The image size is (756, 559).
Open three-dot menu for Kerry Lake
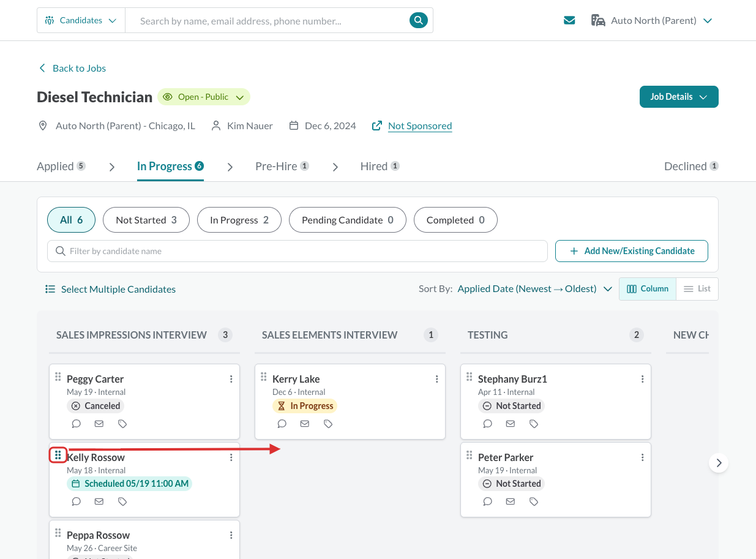coord(437,379)
